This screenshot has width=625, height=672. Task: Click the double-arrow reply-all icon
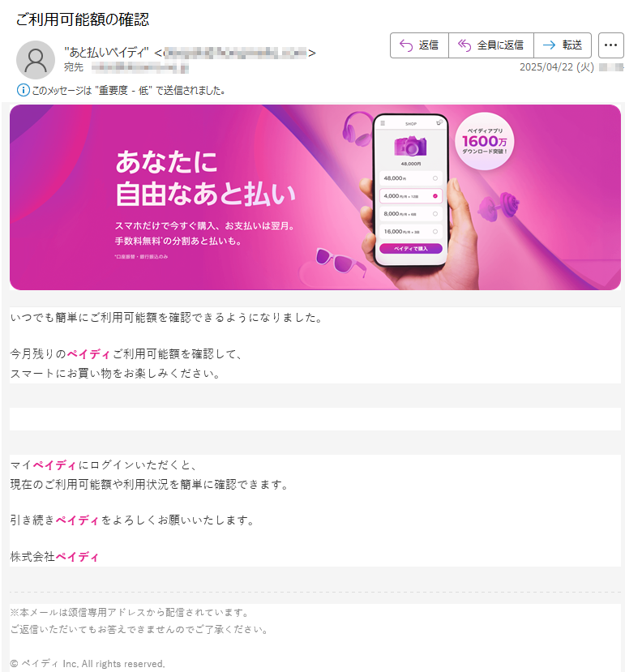pyautogui.click(x=464, y=45)
